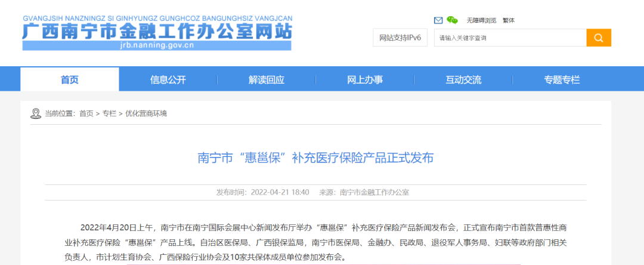Click the envelope mail icon
The image size is (644, 265).
(438, 20)
